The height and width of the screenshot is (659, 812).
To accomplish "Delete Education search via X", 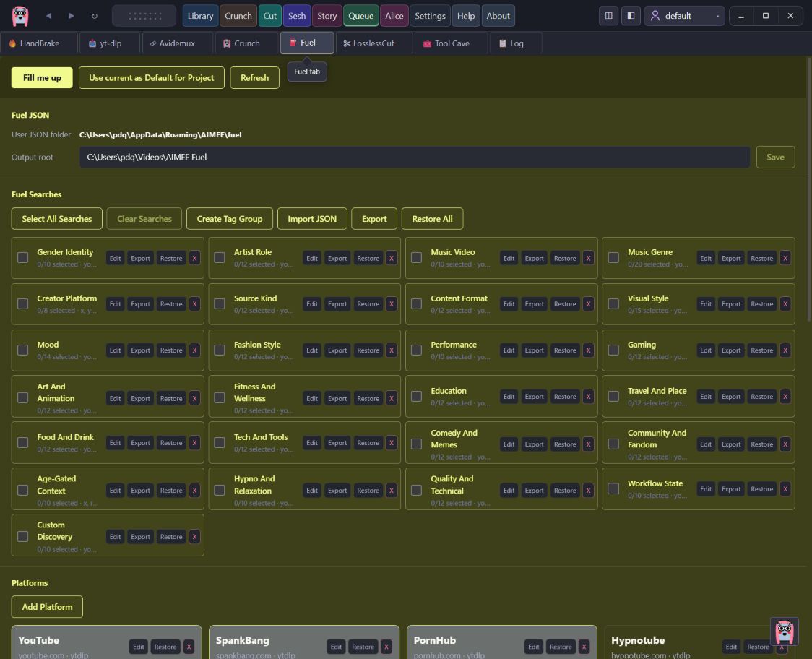I will coord(588,396).
